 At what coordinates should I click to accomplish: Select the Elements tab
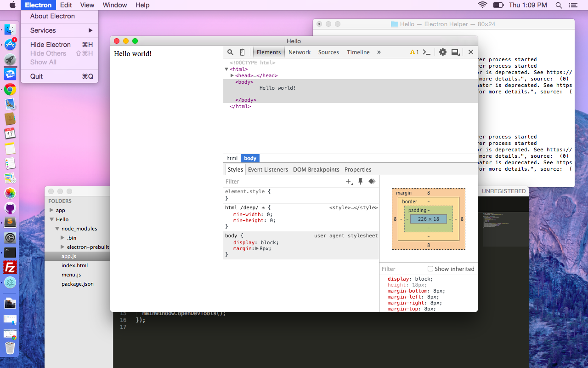click(x=269, y=52)
